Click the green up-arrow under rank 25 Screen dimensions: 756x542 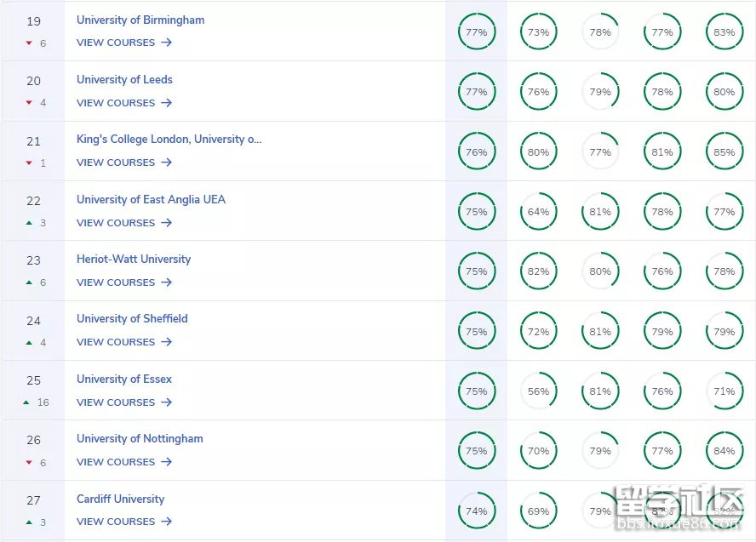coord(26,402)
